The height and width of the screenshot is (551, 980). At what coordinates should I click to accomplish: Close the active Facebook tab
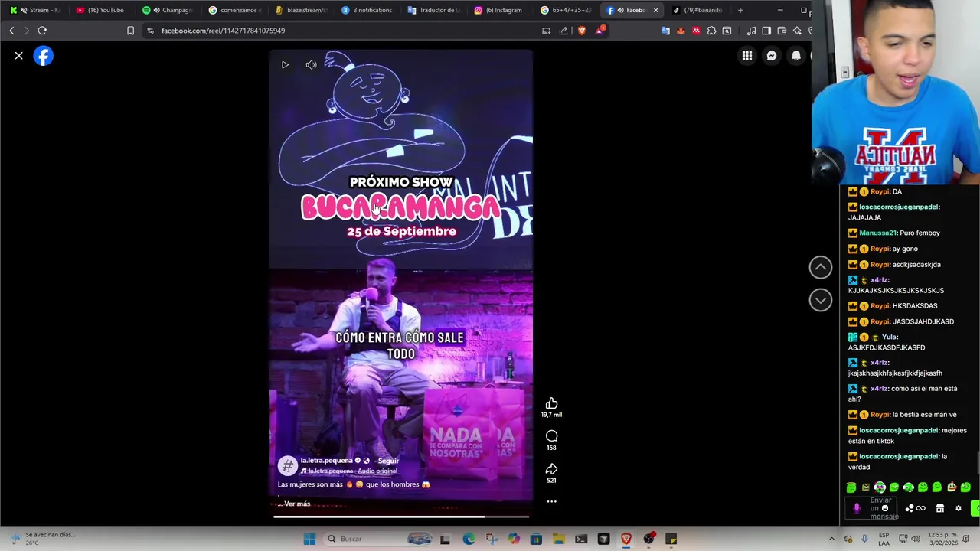point(655,10)
